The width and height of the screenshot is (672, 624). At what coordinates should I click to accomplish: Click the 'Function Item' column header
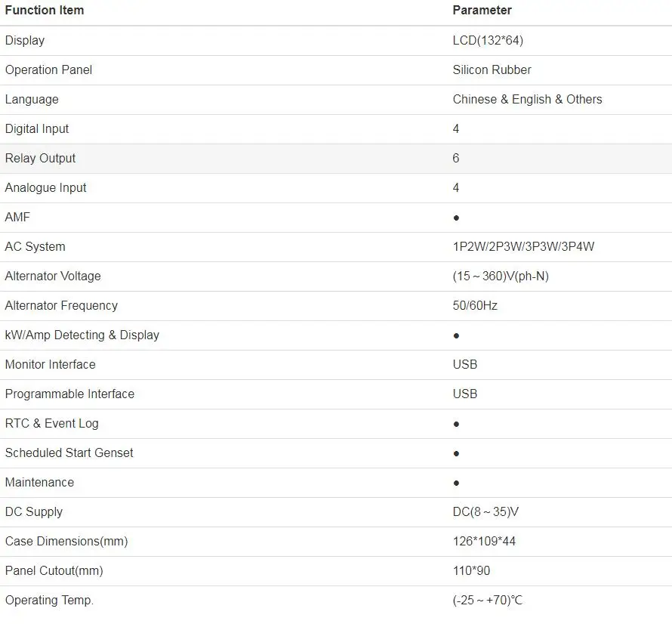coord(45,11)
